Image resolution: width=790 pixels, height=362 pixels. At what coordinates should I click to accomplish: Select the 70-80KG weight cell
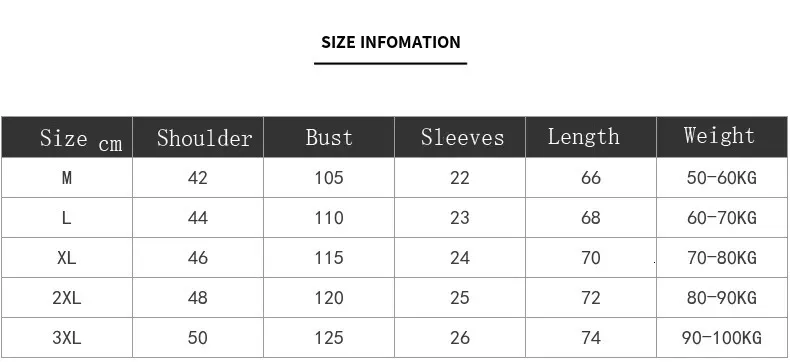[721, 258]
